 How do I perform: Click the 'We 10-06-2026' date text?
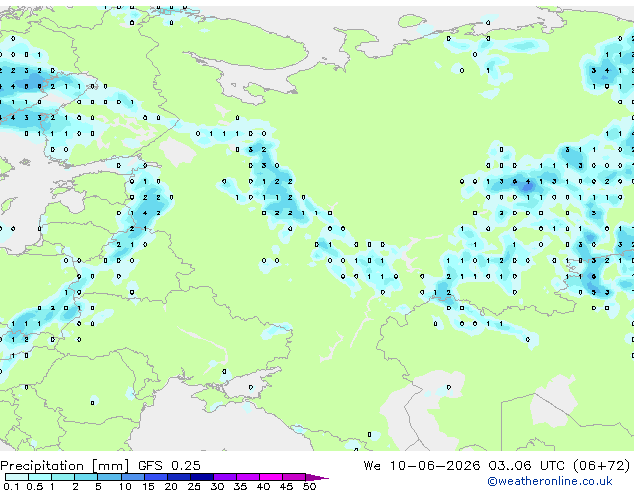[422, 466]
